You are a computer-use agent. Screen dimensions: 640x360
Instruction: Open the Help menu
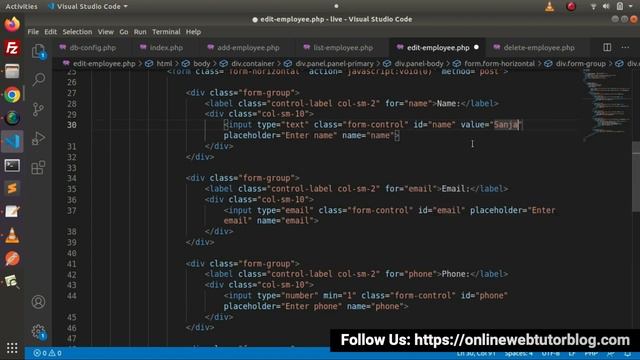193,32
